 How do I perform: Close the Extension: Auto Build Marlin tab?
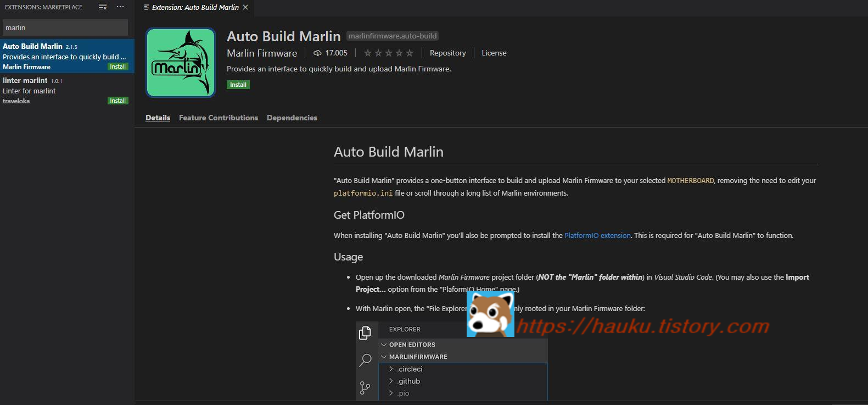(245, 7)
